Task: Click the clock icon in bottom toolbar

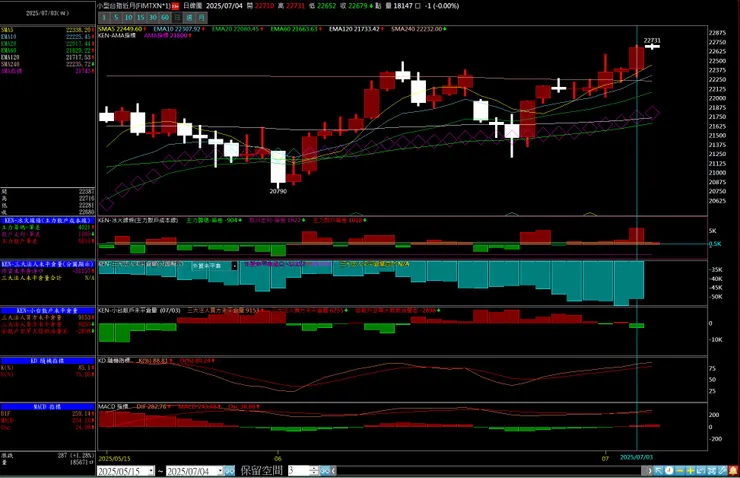Action: click(669, 470)
